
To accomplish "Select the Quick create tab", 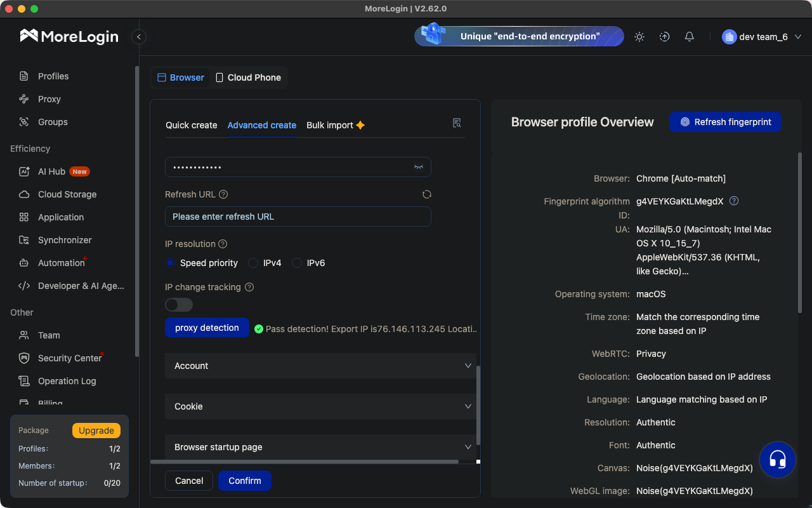I will coord(192,125).
